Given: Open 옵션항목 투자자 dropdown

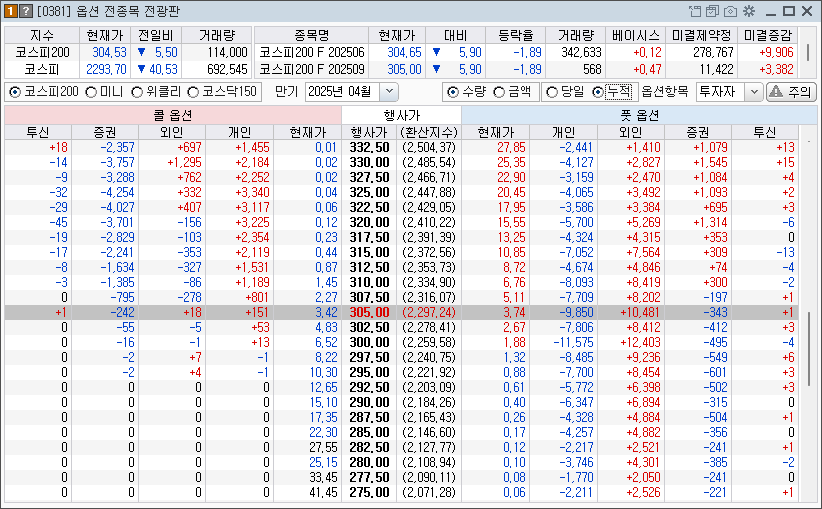Looking at the screenshot, I should tap(754, 92).
